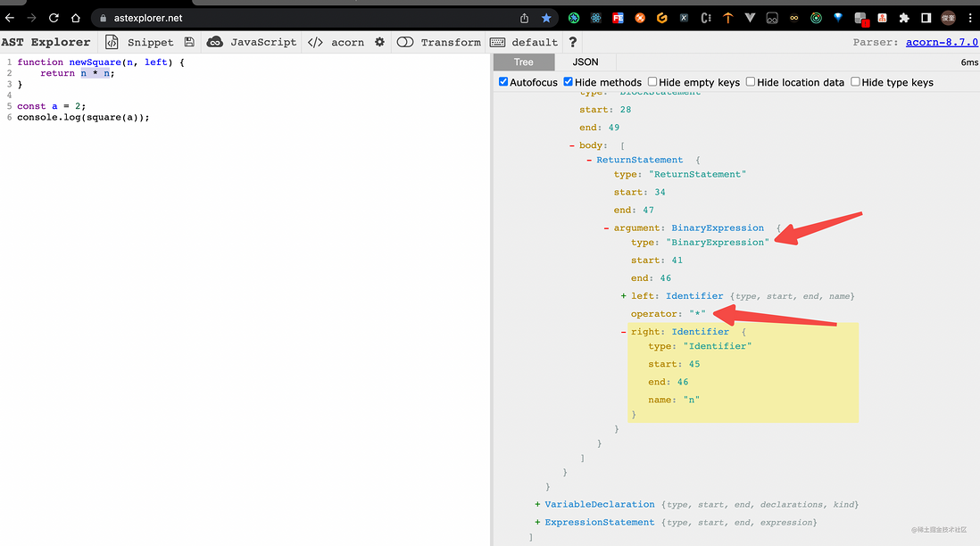980x546 pixels.
Task: Open the JavaScript language dropdown
Action: click(x=263, y=42)
